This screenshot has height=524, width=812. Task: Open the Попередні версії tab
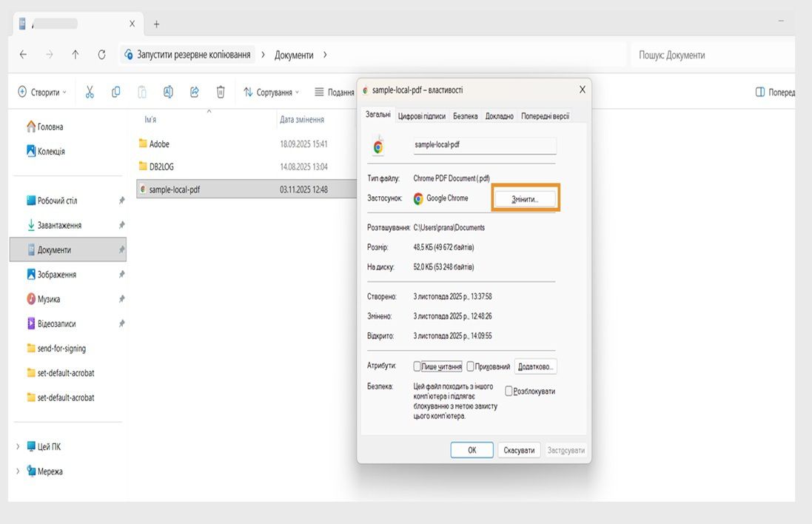[545, 116]
